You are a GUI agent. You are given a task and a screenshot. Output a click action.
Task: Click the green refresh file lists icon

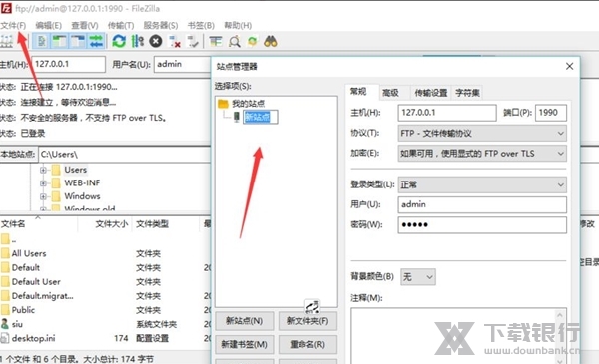119,41
